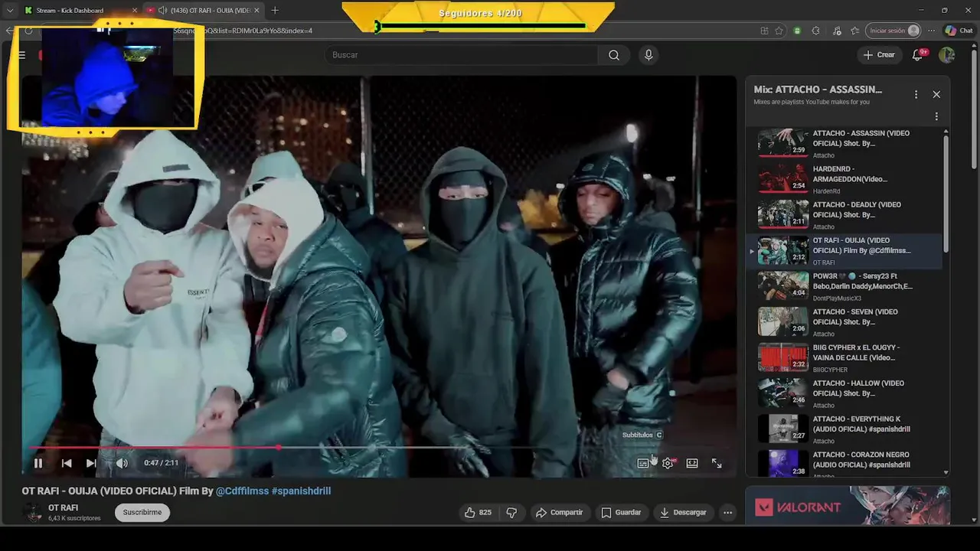
Task: Open the second playlist three-dots menu
Action: (936, 117)
